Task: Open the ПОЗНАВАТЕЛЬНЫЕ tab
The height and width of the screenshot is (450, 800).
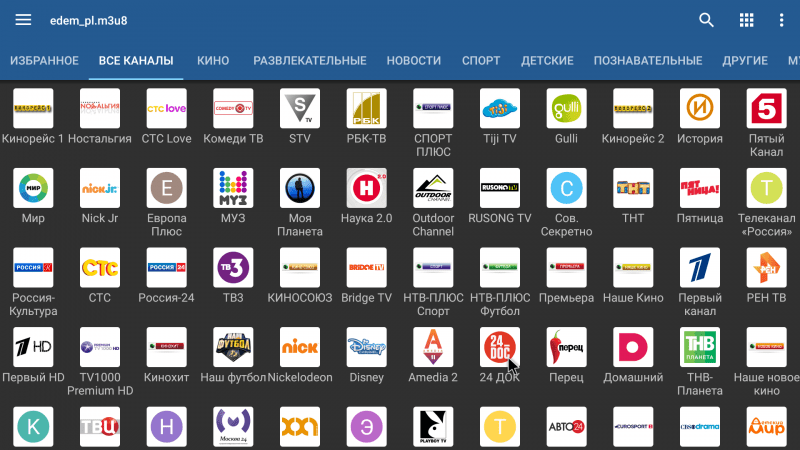Action: [x=648, y=61]
